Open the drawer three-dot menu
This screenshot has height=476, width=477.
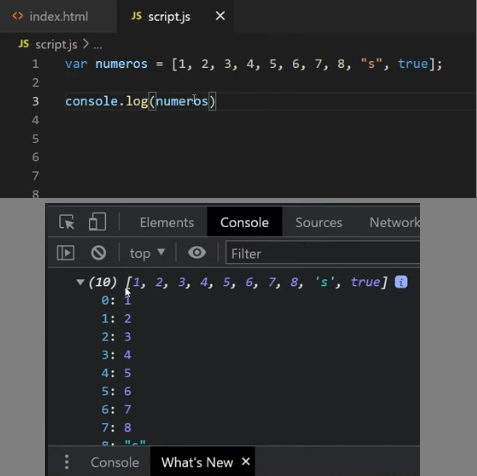click(x=67, y=462)
